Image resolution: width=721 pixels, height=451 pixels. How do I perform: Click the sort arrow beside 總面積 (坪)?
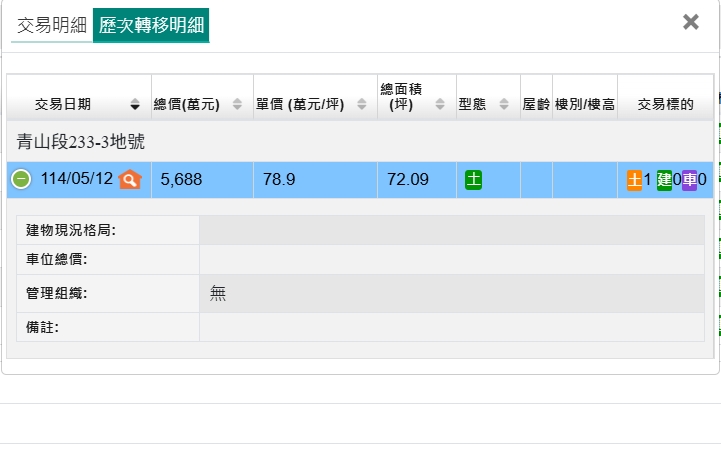[440, 104]
